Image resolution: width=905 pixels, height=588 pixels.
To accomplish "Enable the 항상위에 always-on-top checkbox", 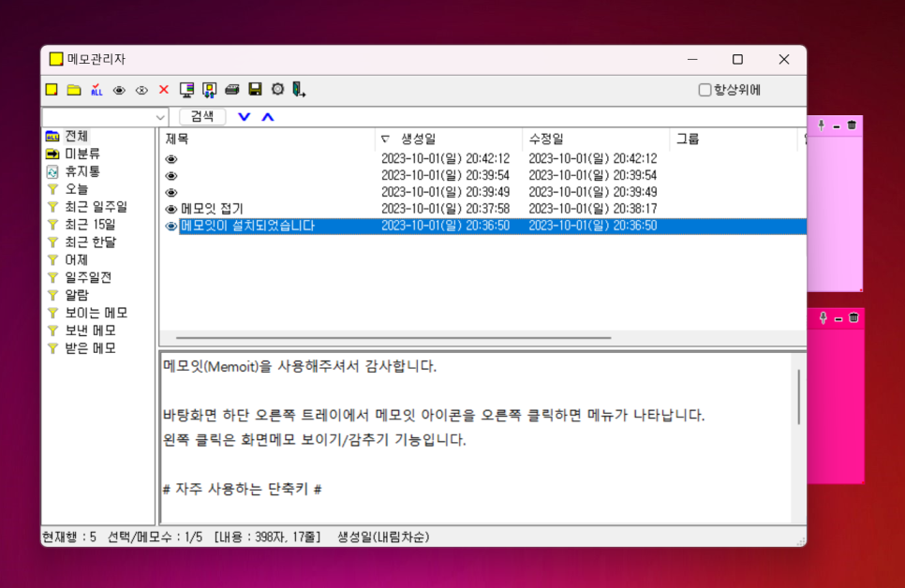I will [x=705, y=90].
